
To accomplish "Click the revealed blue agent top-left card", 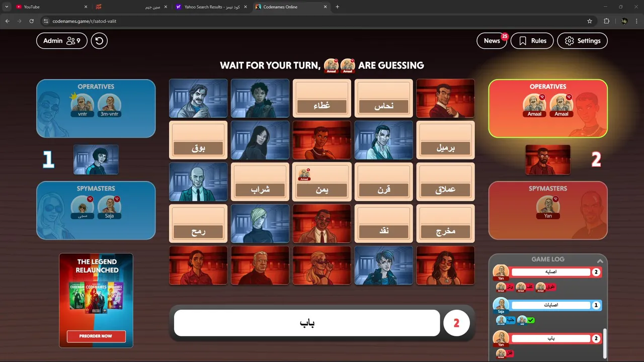I will click(x=198, y=99).
